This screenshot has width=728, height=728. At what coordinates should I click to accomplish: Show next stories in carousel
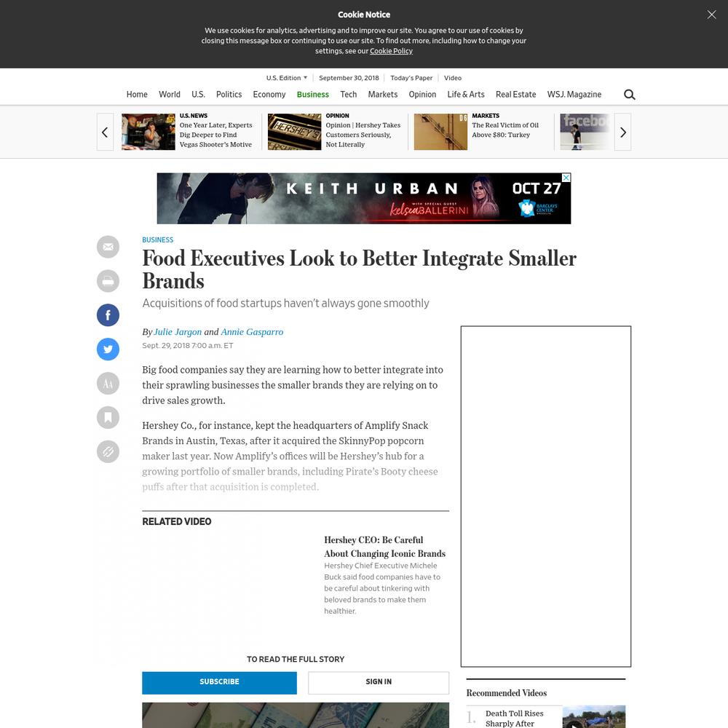click(x=622, y=132)
